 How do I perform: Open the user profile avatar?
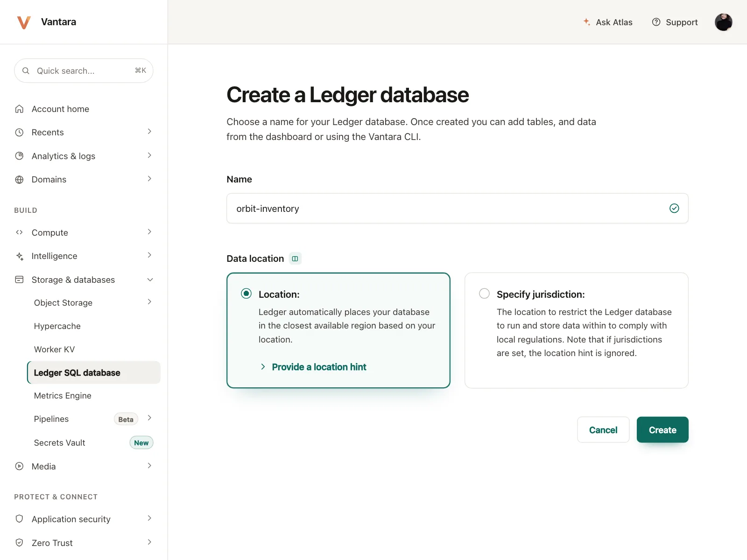723,22
